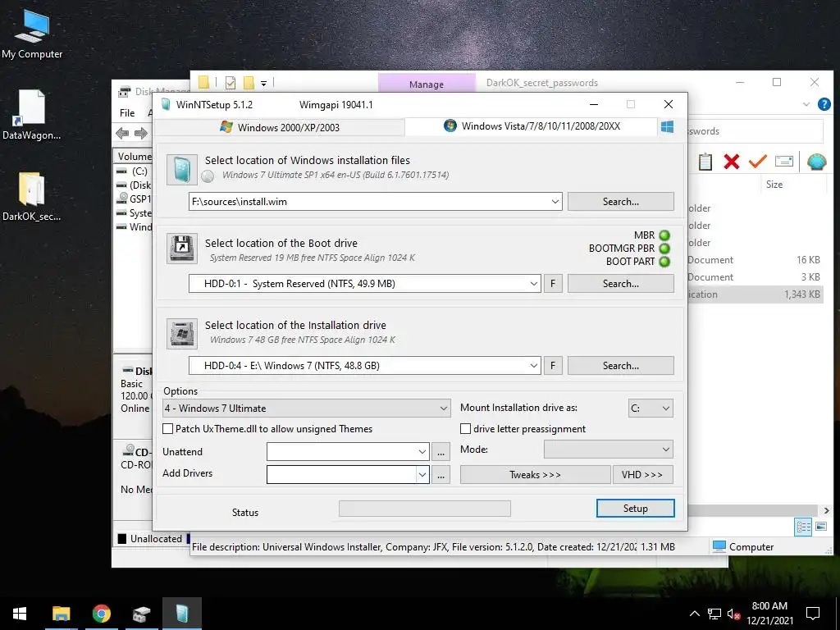Viewport: 840px width, 630px height.
Task: Open the Tweaks >>> panel
Action: coord(535,475)
